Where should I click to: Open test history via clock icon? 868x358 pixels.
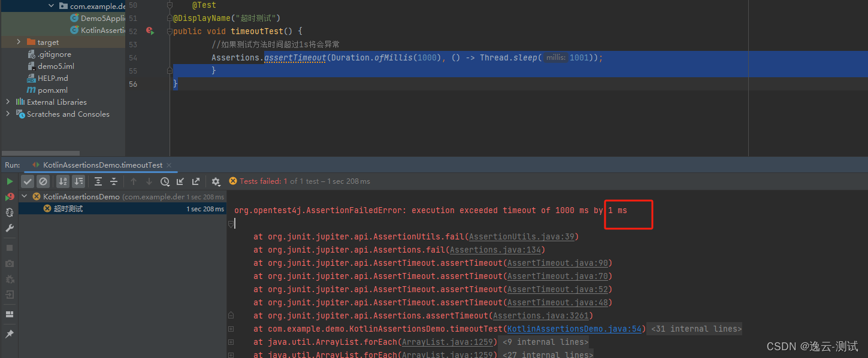point(165,181)
